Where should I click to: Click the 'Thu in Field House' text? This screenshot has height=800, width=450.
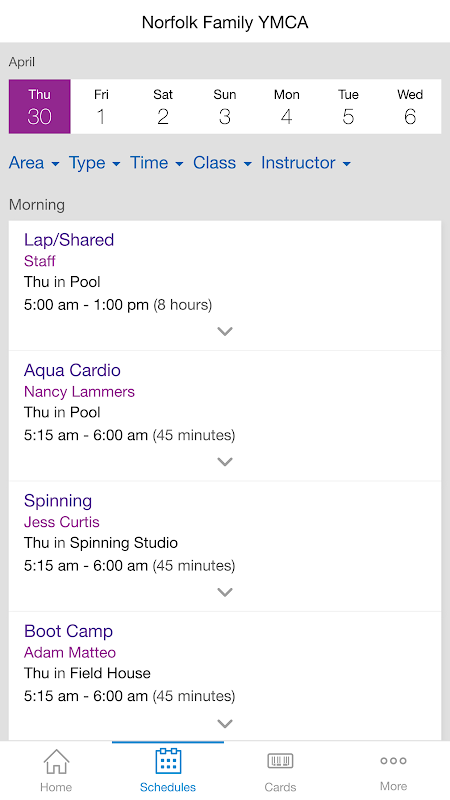87,673
